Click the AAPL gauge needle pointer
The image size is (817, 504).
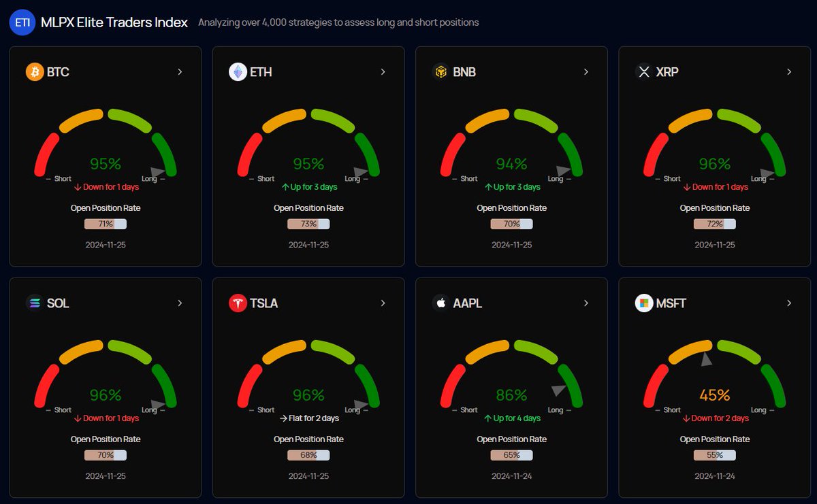558,390
